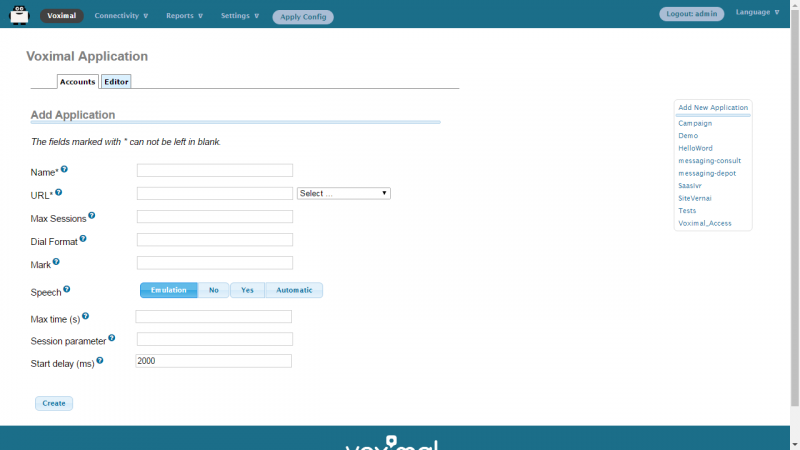Screen dimensions: 800x450
Task: Open the SiteVernai application link
Action: click(695, 198)
